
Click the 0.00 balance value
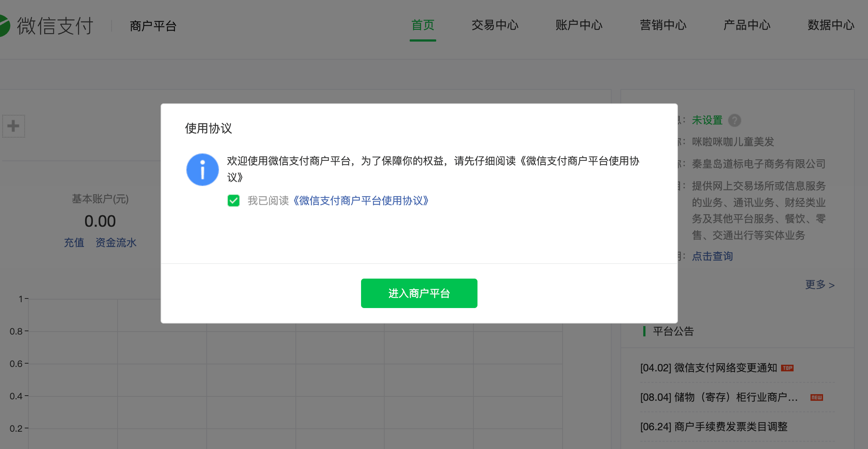coord(100,221)
